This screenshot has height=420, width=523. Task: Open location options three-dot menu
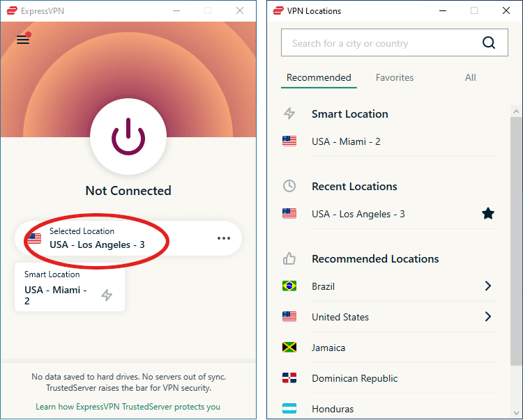point(224,238)
